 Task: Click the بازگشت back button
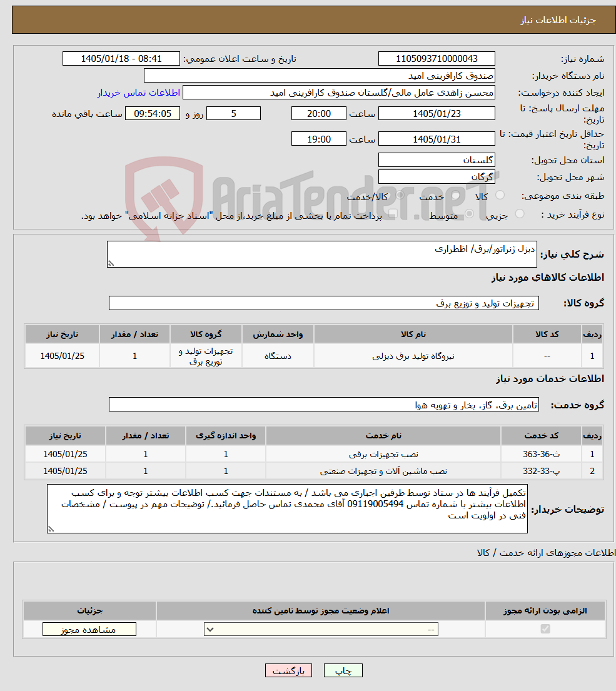288,670
